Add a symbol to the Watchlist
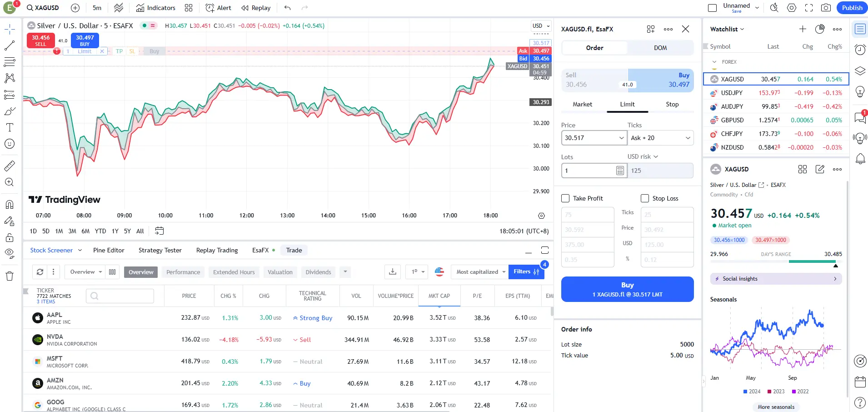 [803, 29]
